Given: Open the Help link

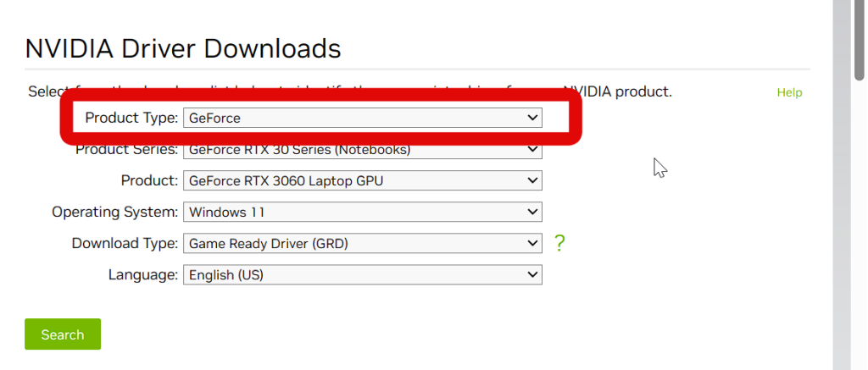Looking at the screenshot, I should point(789,92).
